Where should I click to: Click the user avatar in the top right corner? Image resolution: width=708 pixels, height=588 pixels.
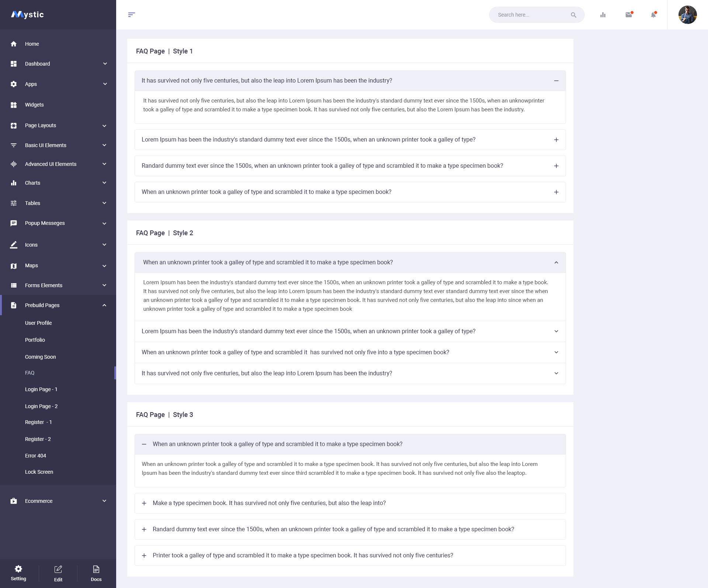pos(687,15)
